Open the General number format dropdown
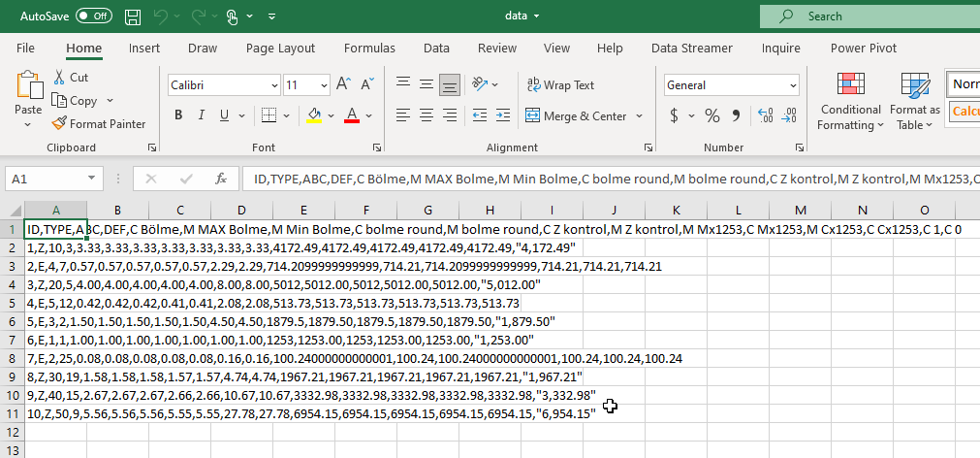The height and width of the screenshot is (458, 980). pos(794,85)
